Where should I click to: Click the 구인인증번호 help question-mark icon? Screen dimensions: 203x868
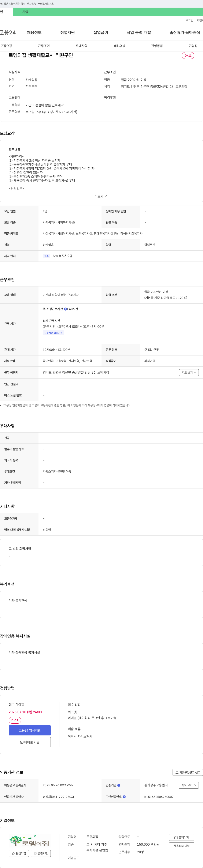(124, 797)
